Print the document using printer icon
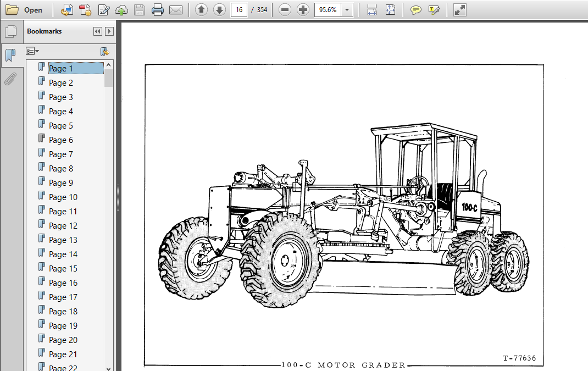Image resolution: width=588 pixels, height=371 pixels. point(158,10)
